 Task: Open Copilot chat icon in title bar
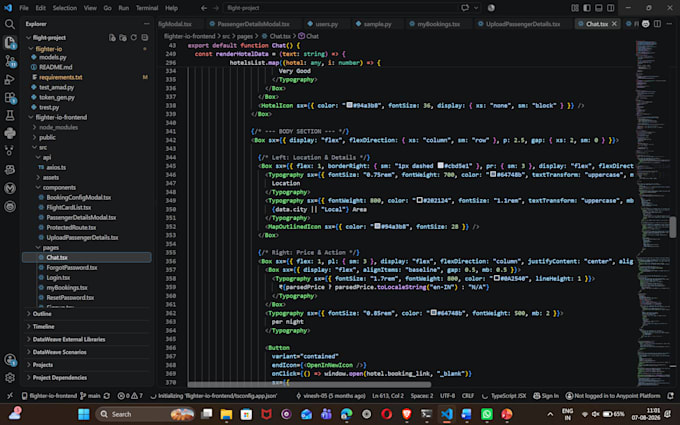click(x=465, y=8)
